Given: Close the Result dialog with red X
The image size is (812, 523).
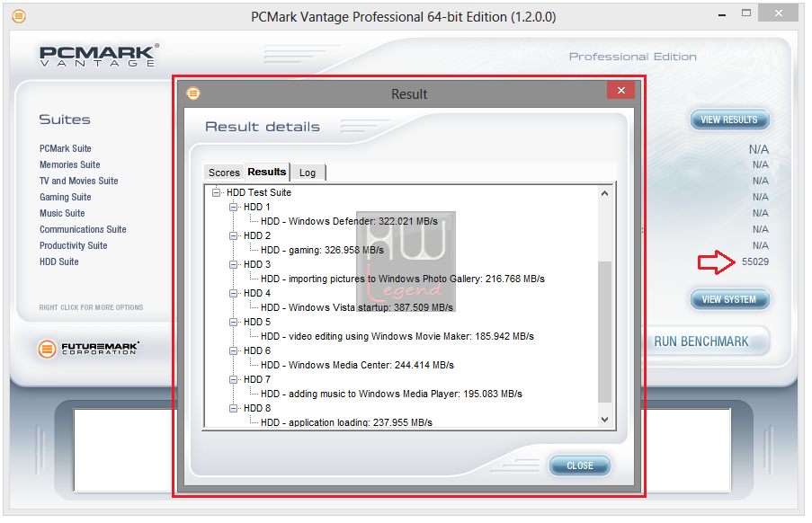Looking at the screenshot, I should tap(620, 91).
